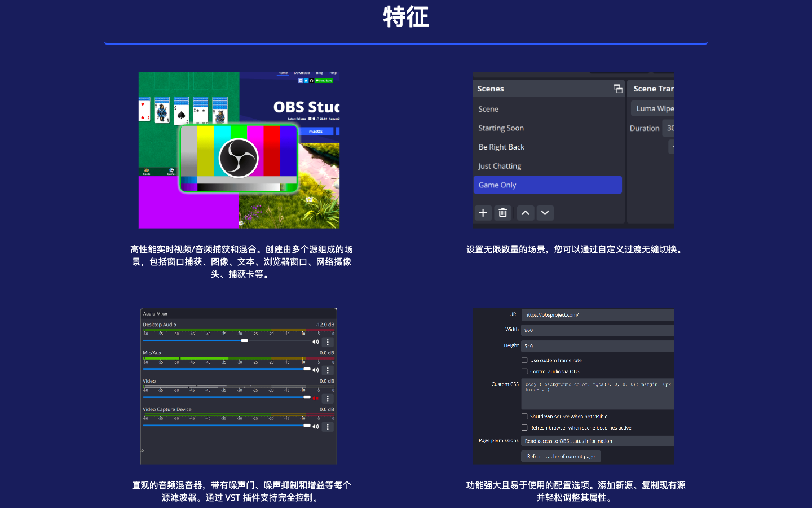Move the scene up with the up arrow icon

pyautogui.click(x=525, y=213)
